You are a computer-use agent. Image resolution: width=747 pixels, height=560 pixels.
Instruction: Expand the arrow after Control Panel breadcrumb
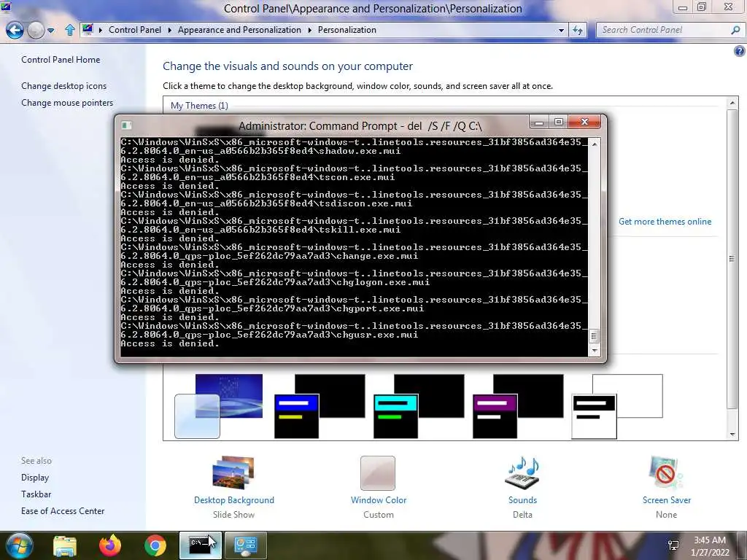click(169, 30)
